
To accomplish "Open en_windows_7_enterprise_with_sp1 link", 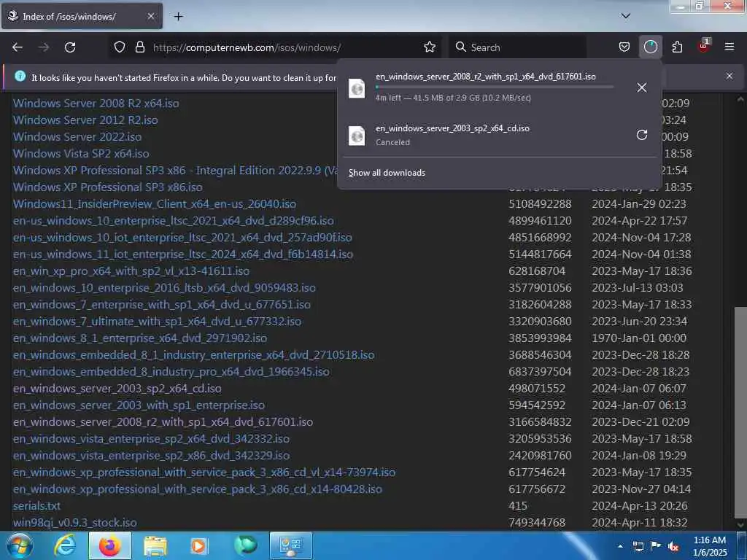I will tap(162, 304).
